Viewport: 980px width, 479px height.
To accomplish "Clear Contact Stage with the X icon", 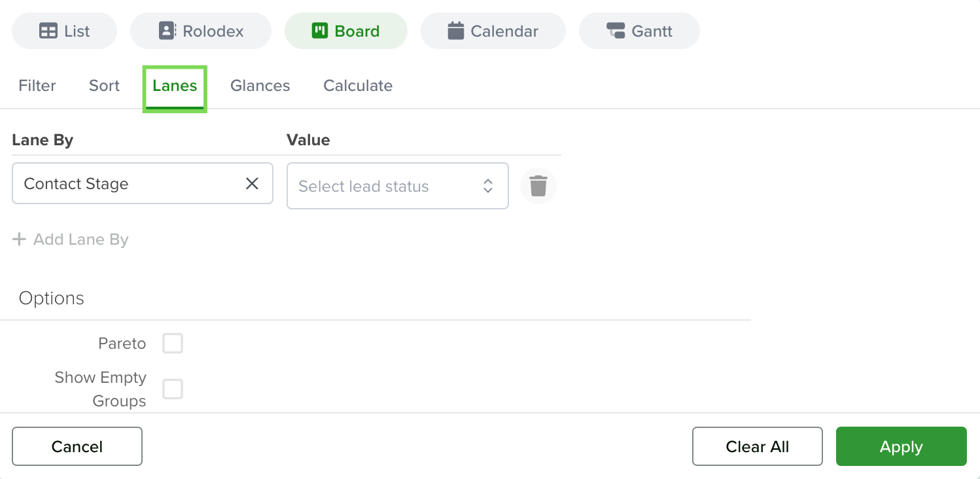I will click(252, 184).
